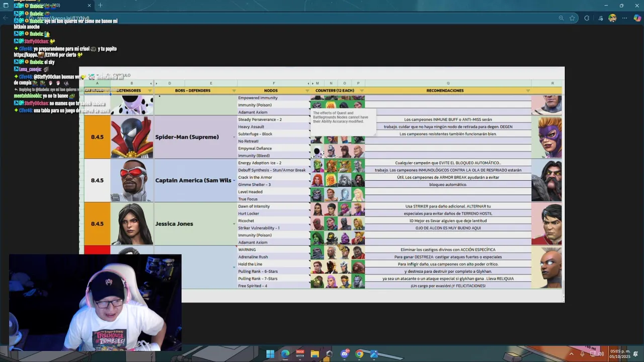Image resolution: width=644 pixels, height=362 pixels.
Task: Open the Photos app on the taskbar
Action: tap(374, 354)
